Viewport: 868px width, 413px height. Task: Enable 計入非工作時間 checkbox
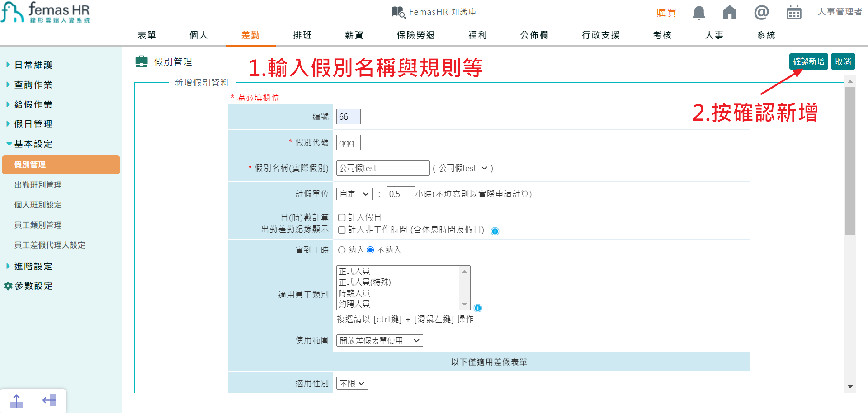[342, 230]
